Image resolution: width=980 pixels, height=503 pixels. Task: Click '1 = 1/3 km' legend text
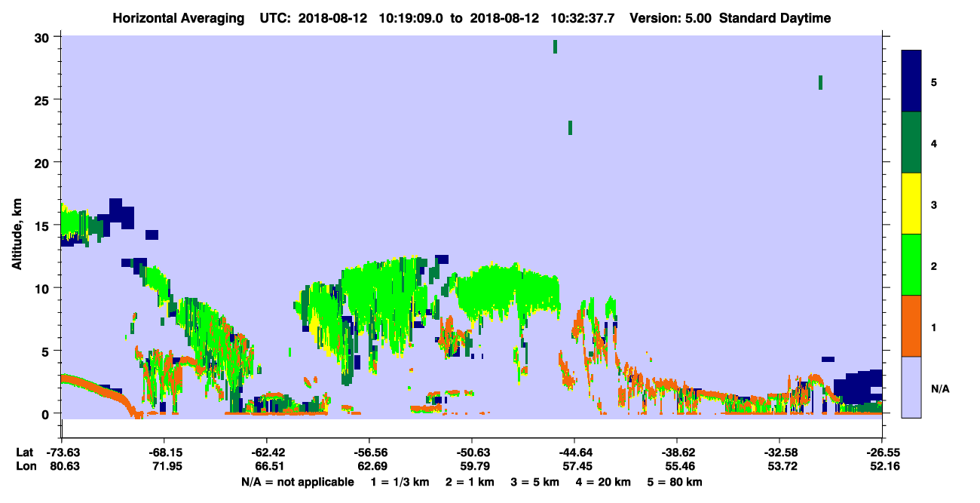pos(398,482)
